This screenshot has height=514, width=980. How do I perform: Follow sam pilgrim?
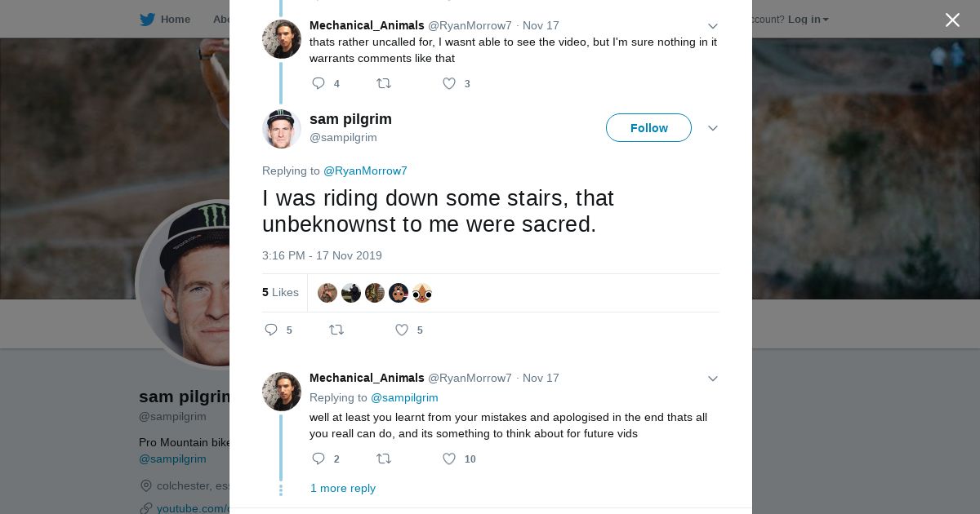[648, 128]
